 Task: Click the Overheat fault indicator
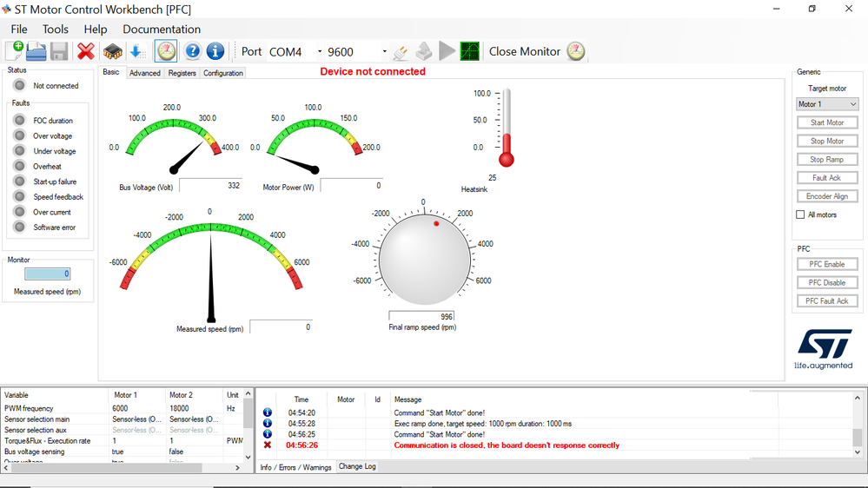coord(19,166)
